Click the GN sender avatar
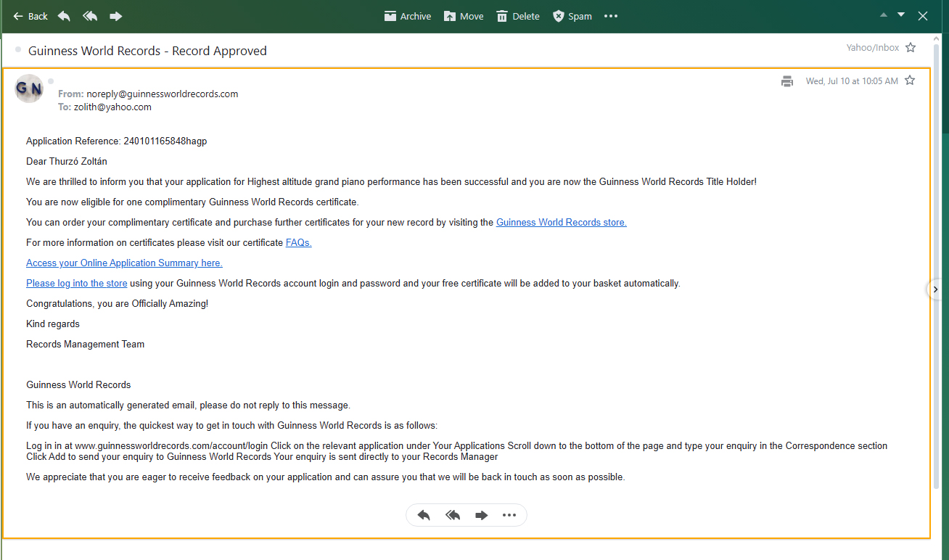The image size is (949, 560). tap(29, 88)
